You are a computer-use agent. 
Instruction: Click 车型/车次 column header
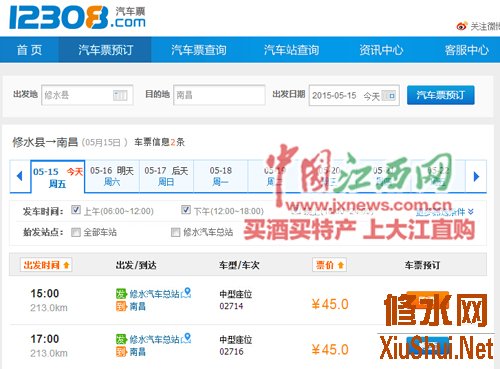point(239,265)
